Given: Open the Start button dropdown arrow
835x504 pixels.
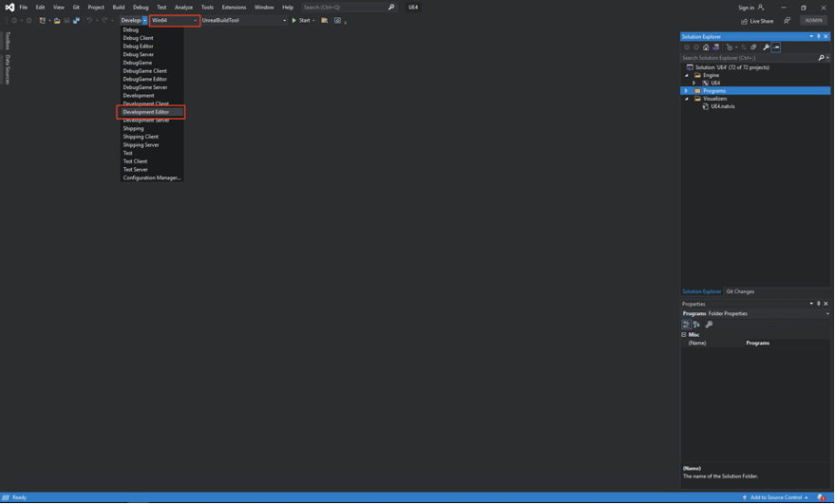Looking at the screenshot, I should tap(313, 21).
